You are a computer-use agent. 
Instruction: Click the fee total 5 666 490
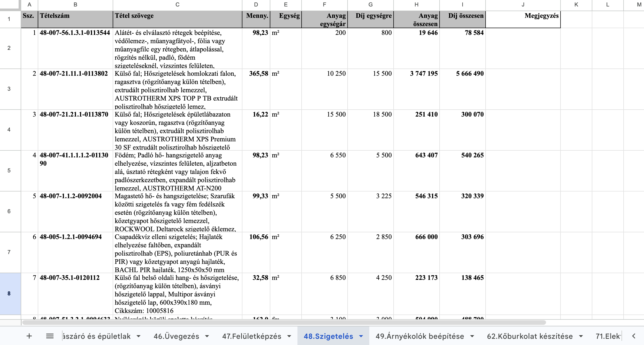pos(463,89)
